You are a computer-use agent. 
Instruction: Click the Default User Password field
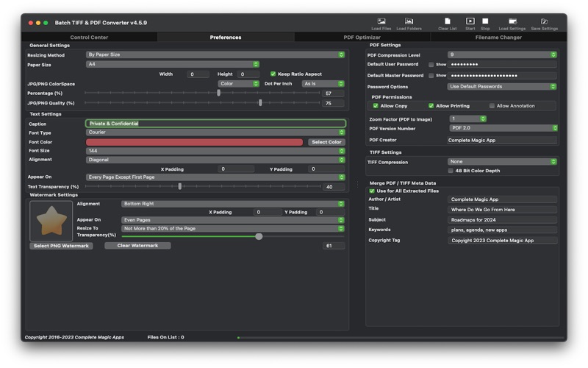(x=503, y=64)
